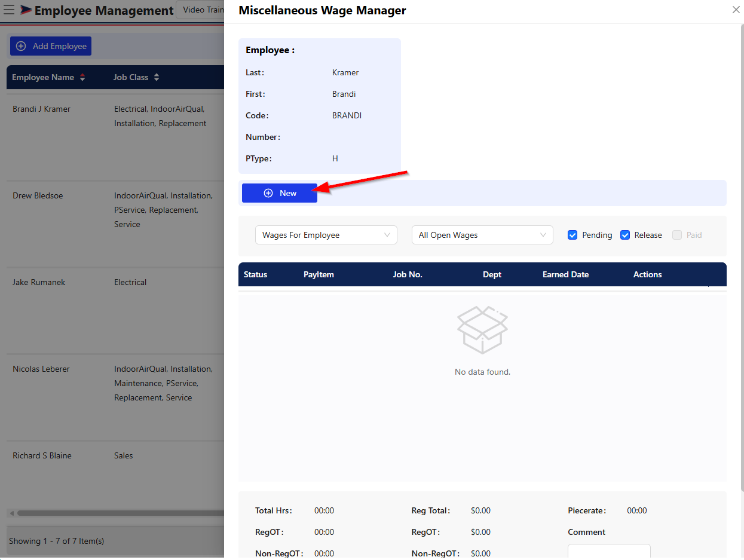Close the Miscellaneous Wage Manager panel
Image resolution: width=744 pixels, height=560 pixels.
736,10
